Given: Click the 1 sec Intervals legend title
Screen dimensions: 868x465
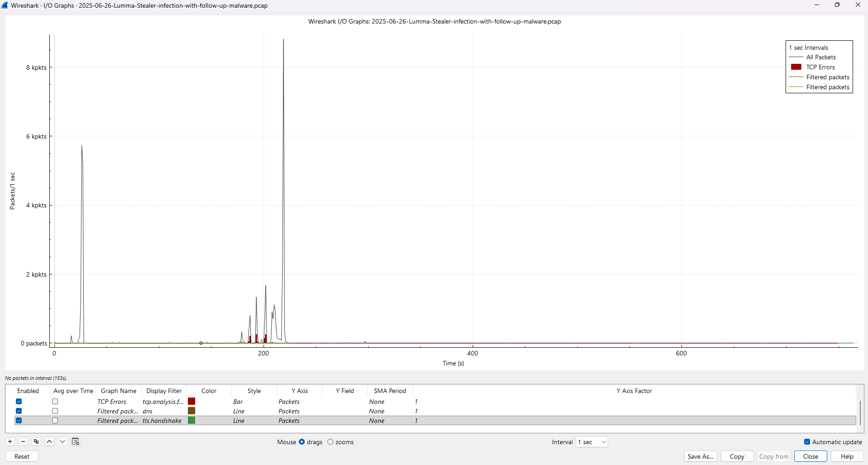Looking at the screenshot, I should click(x=809, y=48).
